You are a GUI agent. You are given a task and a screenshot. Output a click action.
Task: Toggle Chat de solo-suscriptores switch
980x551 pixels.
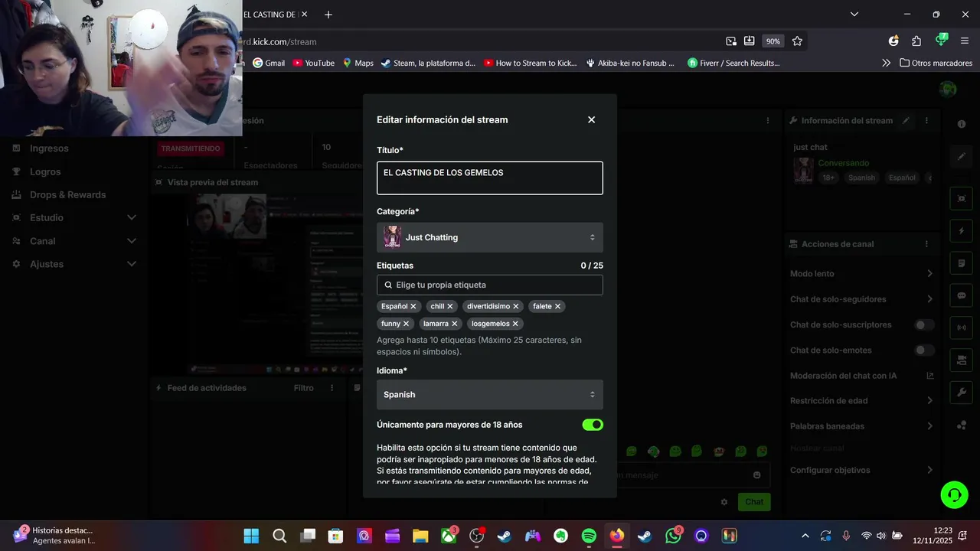[x=925, y=324]
